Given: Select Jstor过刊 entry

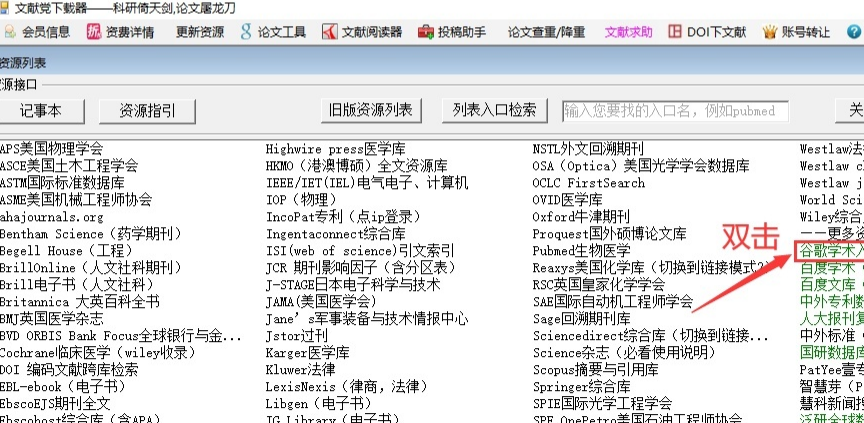Looking at the screenshot, I should tap(296, 335).
